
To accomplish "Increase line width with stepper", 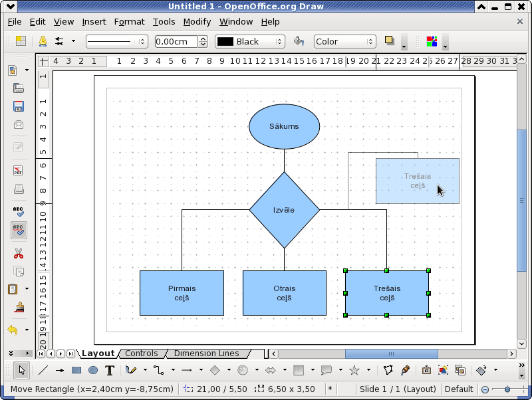I will coord(203,39).
